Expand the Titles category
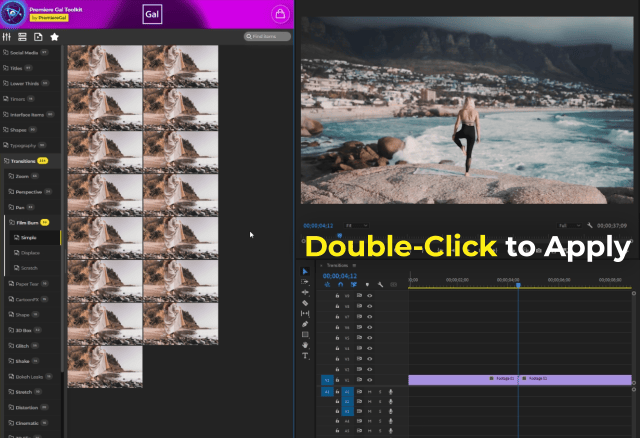Image resolution: width=640 pixels, height=438 pixels. (x=30, y=68)
